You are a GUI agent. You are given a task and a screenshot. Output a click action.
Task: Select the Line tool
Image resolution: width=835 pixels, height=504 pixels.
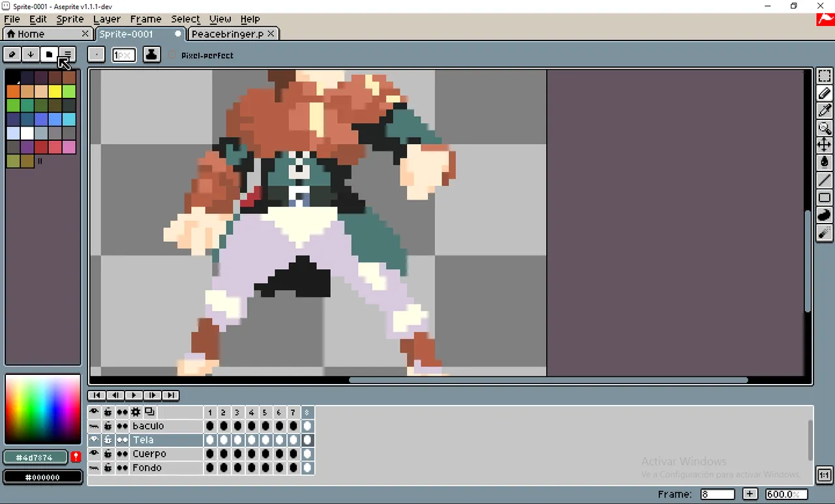point(825,180)
